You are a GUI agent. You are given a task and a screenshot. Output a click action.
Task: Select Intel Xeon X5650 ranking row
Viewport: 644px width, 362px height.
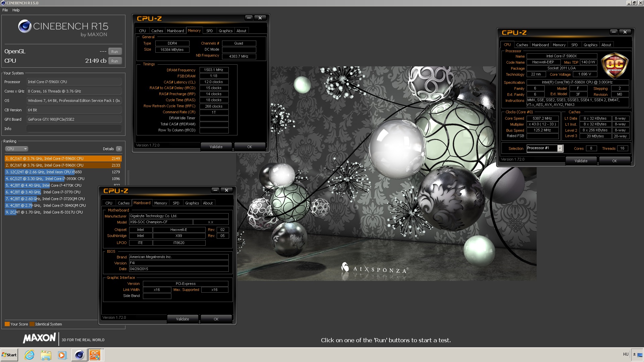point(63,172)
